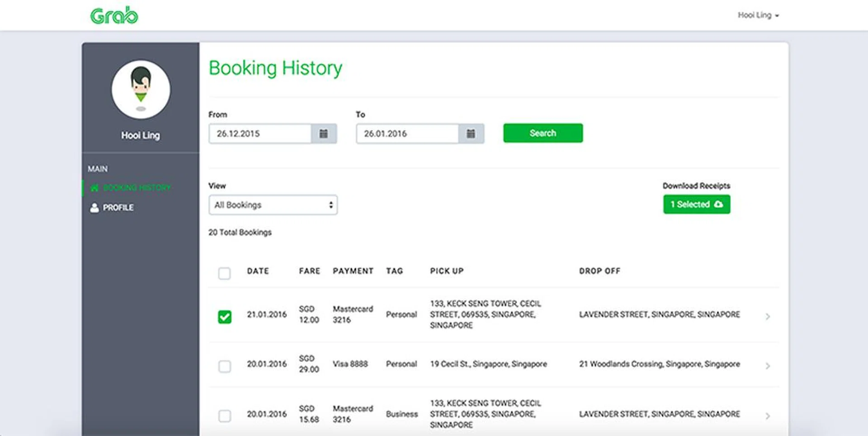Open the All Bookings view dropdown
This screenshot has height=436, width=868.
coord(272,205)
